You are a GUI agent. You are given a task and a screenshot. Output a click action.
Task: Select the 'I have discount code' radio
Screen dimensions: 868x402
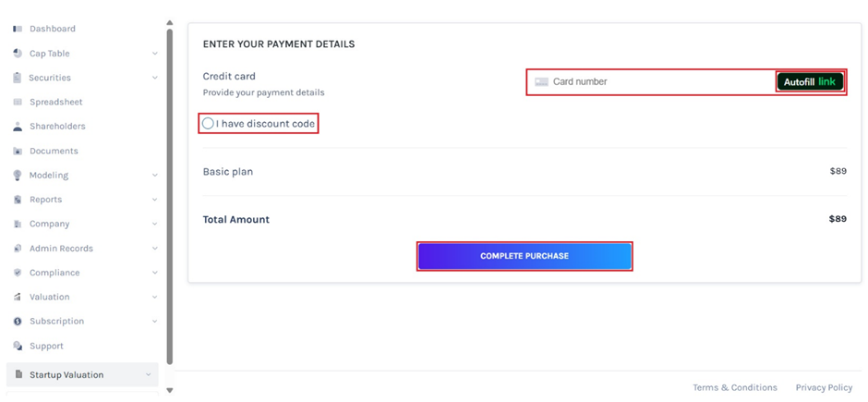[x=208, y=124]
